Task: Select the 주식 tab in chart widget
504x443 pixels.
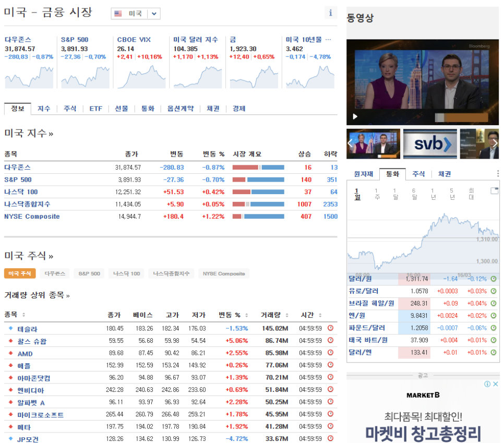Action: tap(418, 174)
